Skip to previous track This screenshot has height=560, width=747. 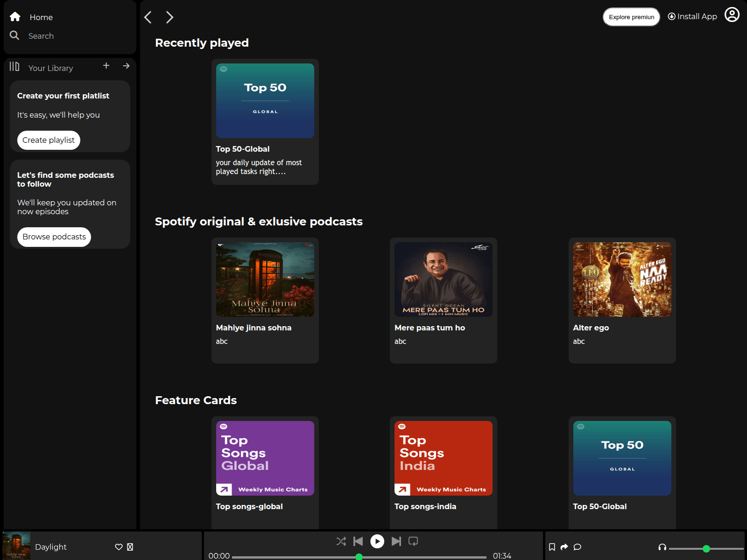[x=358, y=541]
